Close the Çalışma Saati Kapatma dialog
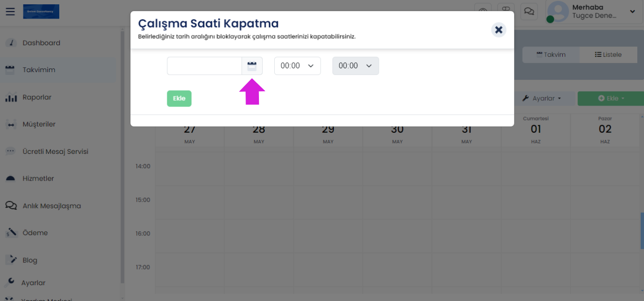This screenshot has width=644, height=301. (498, 30)
